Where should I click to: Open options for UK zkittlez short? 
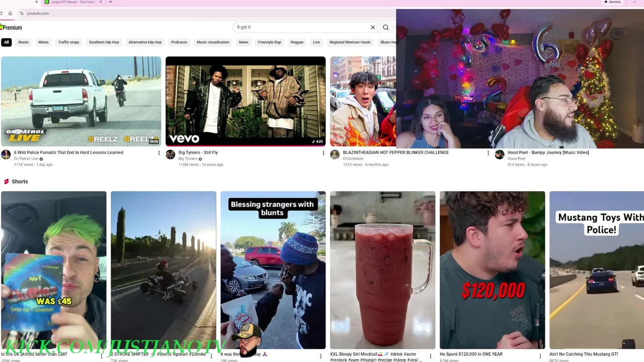(102, 356)
